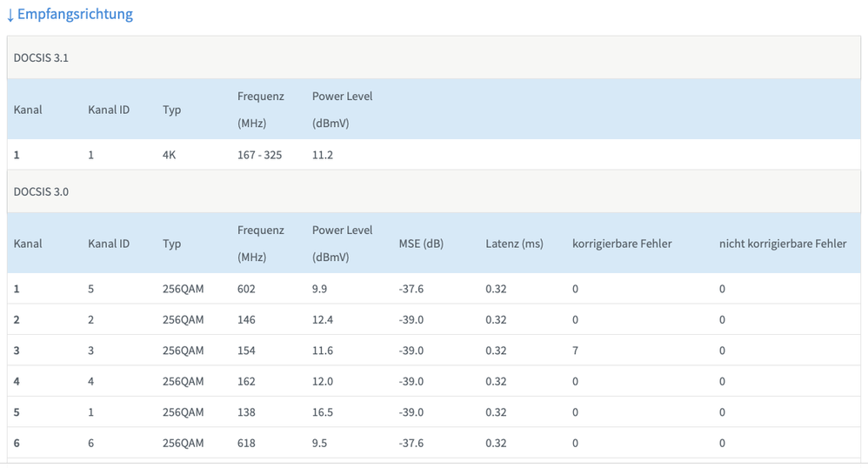Click the correctable error count 7

575,350
